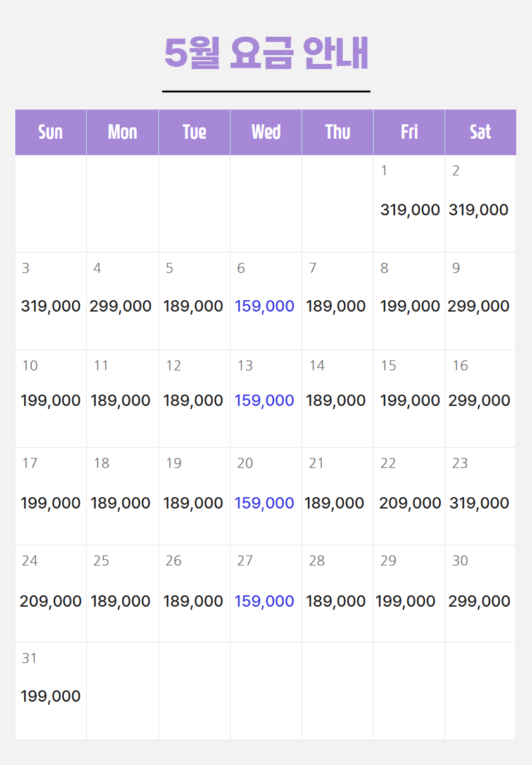Screen dimensions: 532x765
Task: Pick the May 24 price of 209,000
Action: click(x=51, y=601)
